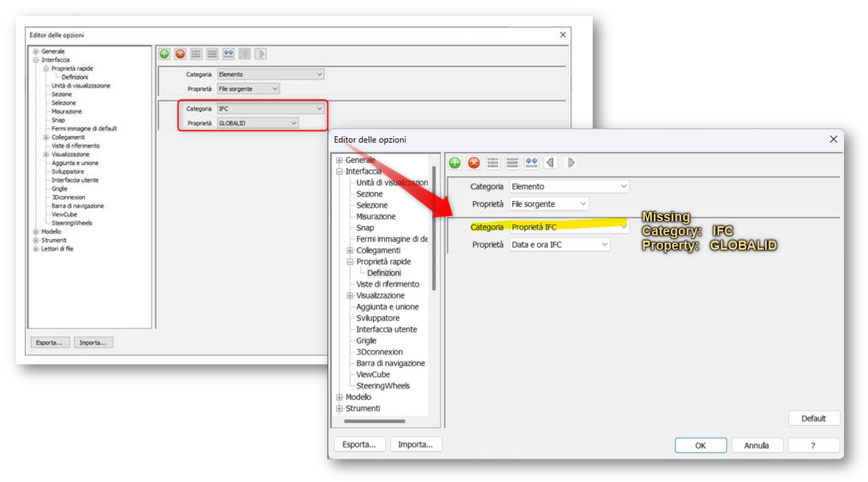
Task: Click the right arrow navigation icon
Action: [x=569, y=162]
